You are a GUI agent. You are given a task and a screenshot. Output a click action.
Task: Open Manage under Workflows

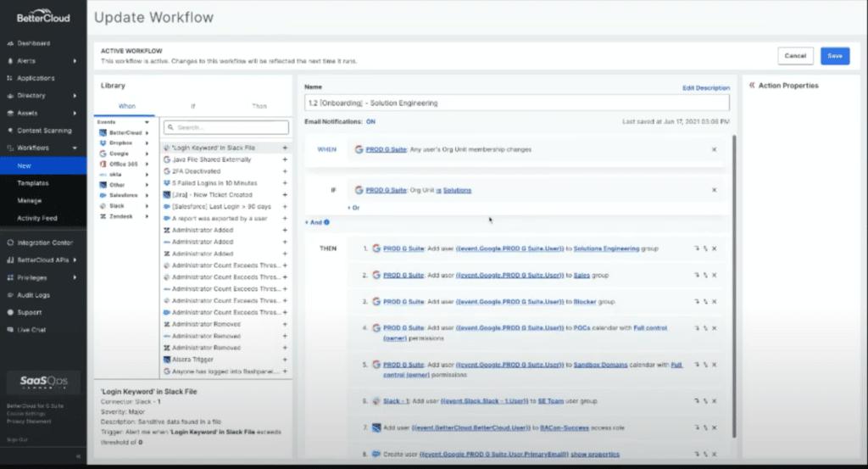click(x=30, y=200)
